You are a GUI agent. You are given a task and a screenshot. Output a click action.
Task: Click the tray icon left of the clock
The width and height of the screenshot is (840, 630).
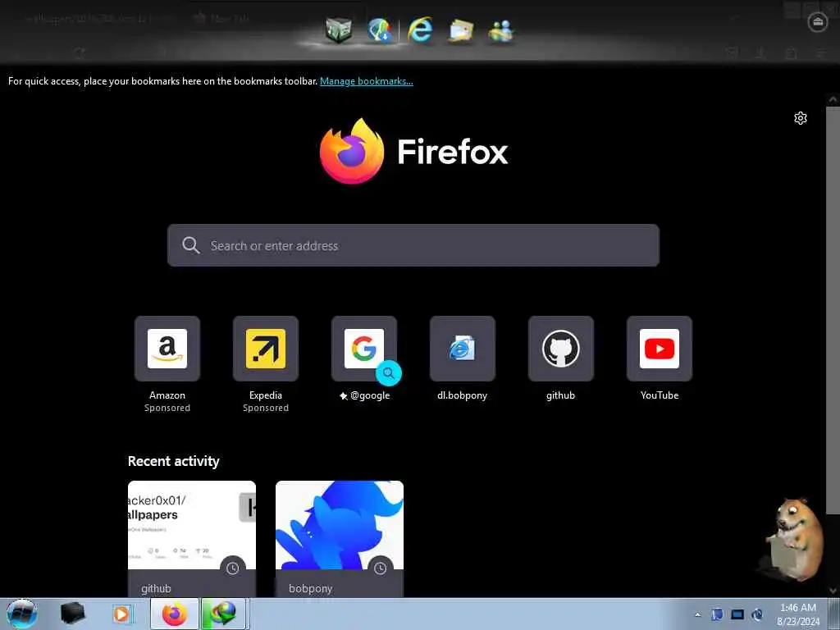(x=757, y=614)
